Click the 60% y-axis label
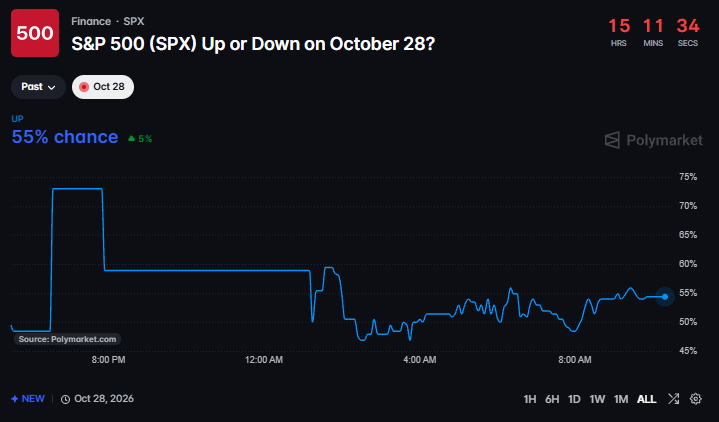The width and height of the screenshot is (719, 422). (x=688, y=264)
